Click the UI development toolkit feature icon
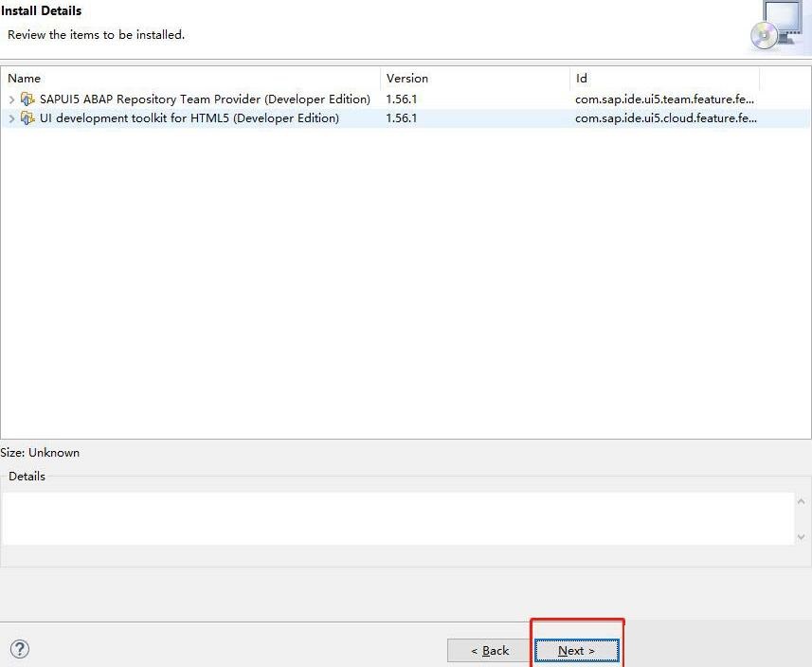812x667 pixels. pyautogui.click(x=27, y=118)
